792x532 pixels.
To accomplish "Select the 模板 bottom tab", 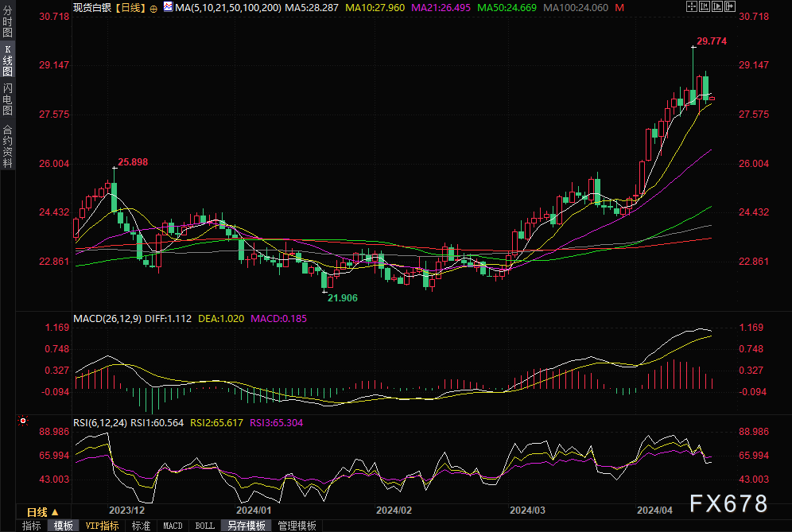I will (x=64, y=526).
